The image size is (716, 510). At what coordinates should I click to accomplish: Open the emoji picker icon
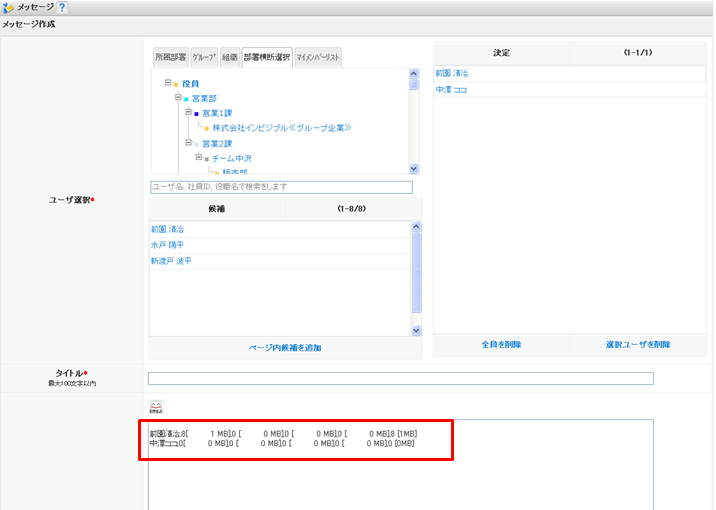tap(156, 407)
